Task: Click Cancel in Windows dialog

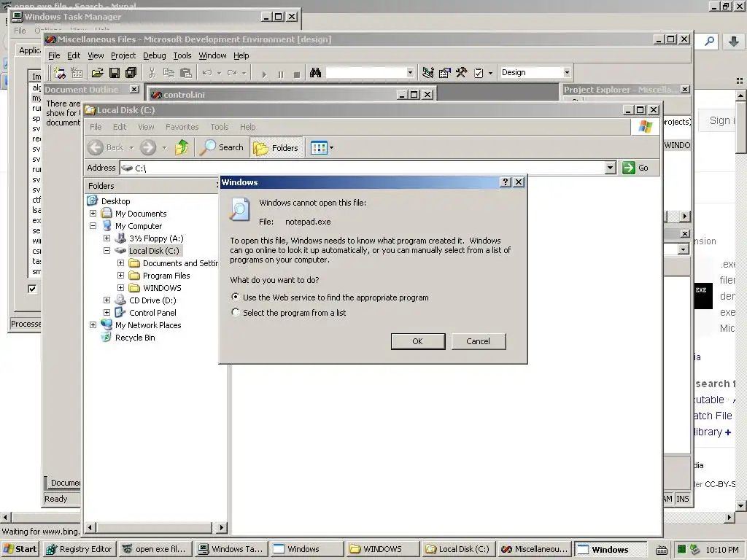Action: tap(479, 341)
